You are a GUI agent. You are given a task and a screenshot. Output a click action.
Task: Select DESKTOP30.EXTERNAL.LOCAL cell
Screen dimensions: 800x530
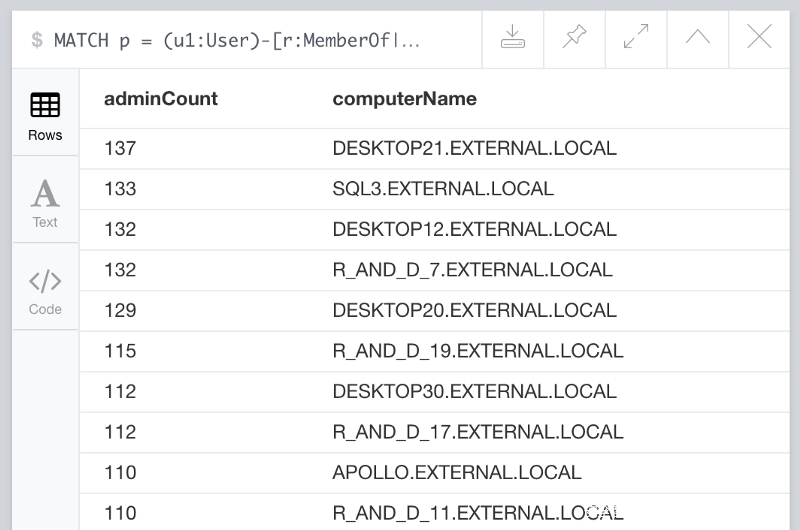474,391
